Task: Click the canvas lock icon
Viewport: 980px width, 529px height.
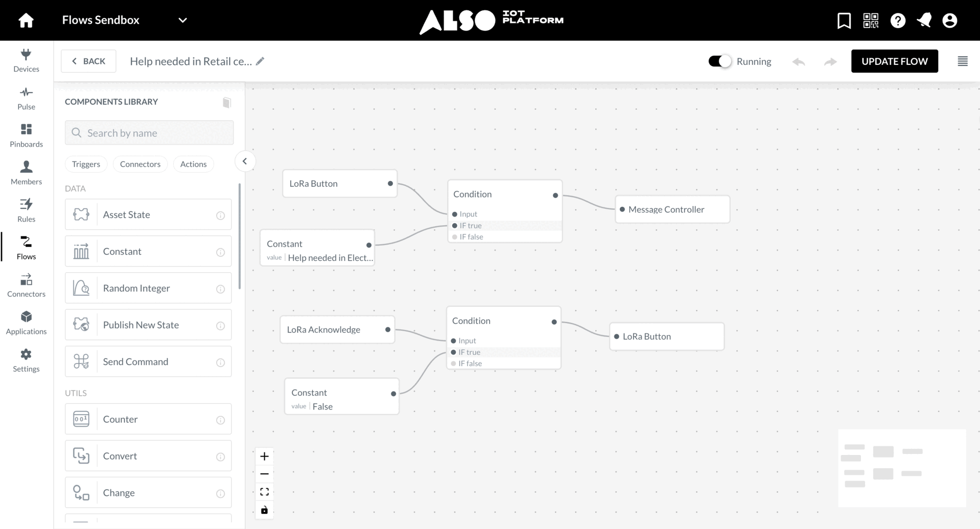Action: (x=264, y=510)
